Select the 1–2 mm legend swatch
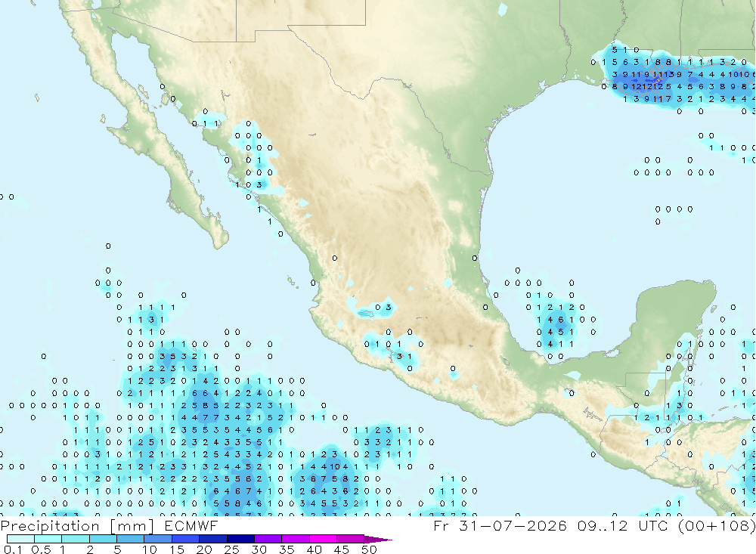Viewport: 756px width, 554px height. pos(76,539)
